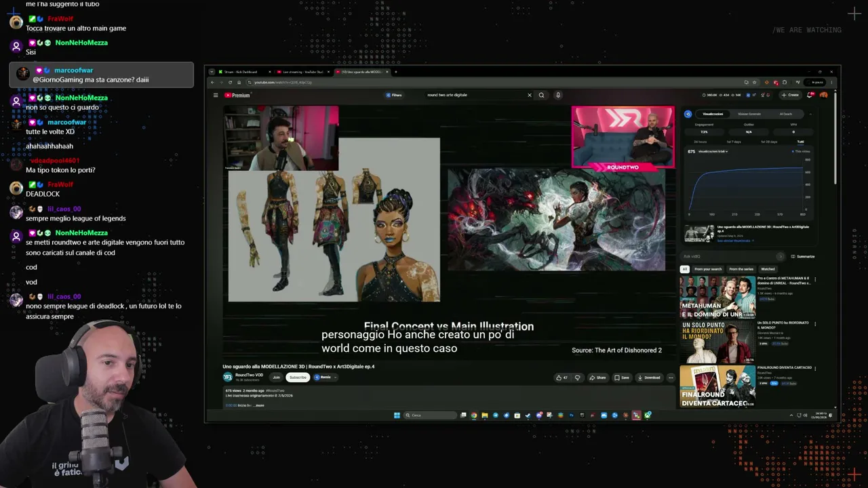Dislike the video with thumbs down
868x488 pixels.
click(578, 378)
